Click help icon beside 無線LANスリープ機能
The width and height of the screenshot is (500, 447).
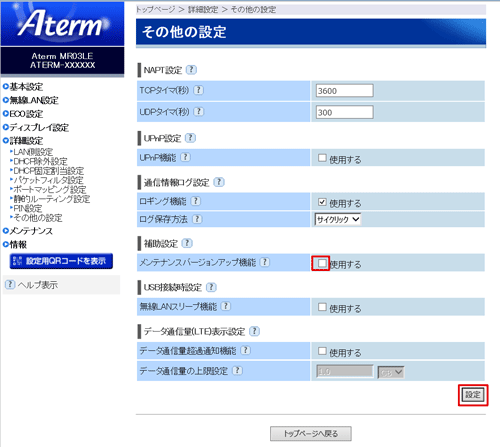click(x=226, y=306)
